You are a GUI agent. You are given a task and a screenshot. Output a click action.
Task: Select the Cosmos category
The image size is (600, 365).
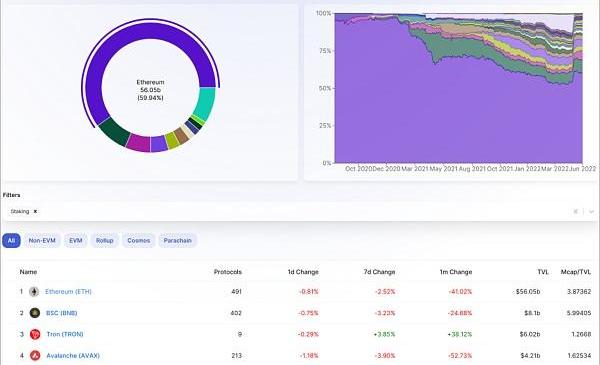click(x=139, y=241)
